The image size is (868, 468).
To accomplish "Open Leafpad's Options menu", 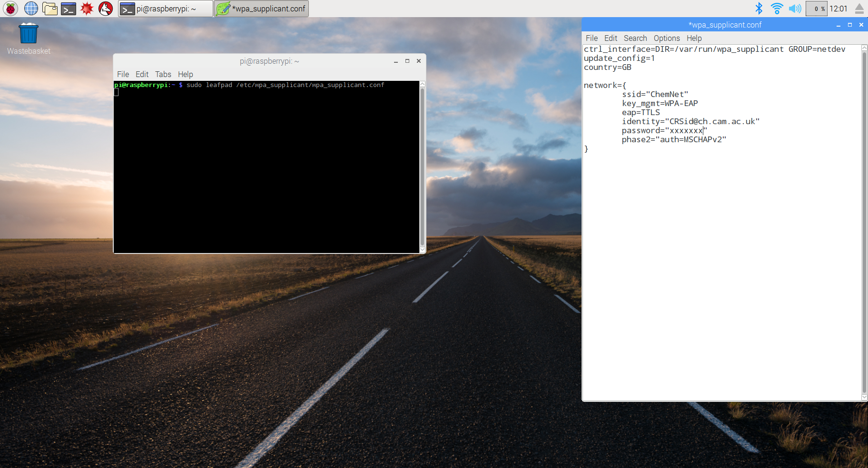I will tap(666, 38).
